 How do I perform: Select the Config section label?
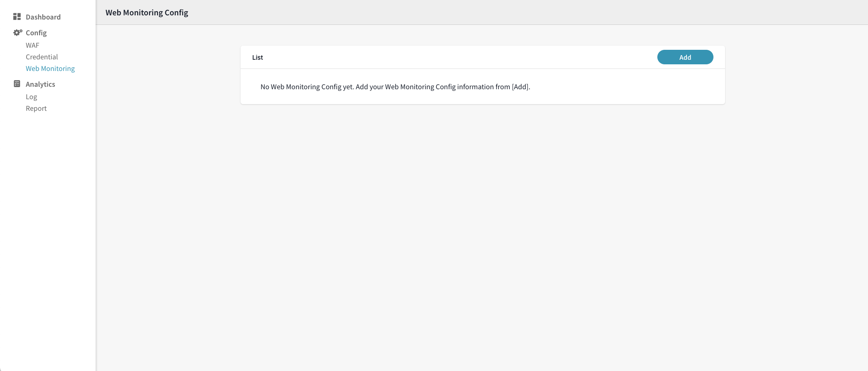click(36, 33)
